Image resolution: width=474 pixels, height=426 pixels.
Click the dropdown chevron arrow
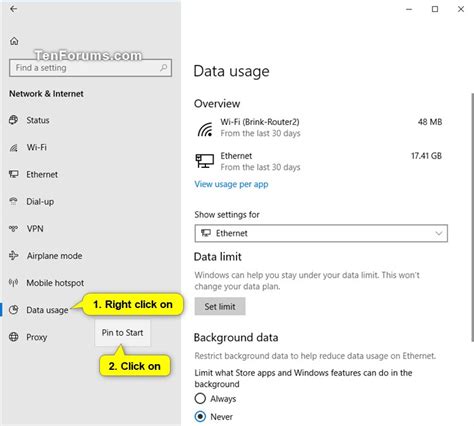tap(439, 233)
